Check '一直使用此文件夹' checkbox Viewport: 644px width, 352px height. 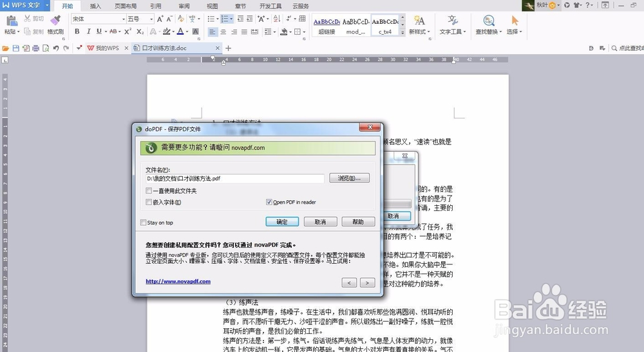click(149, 190)
